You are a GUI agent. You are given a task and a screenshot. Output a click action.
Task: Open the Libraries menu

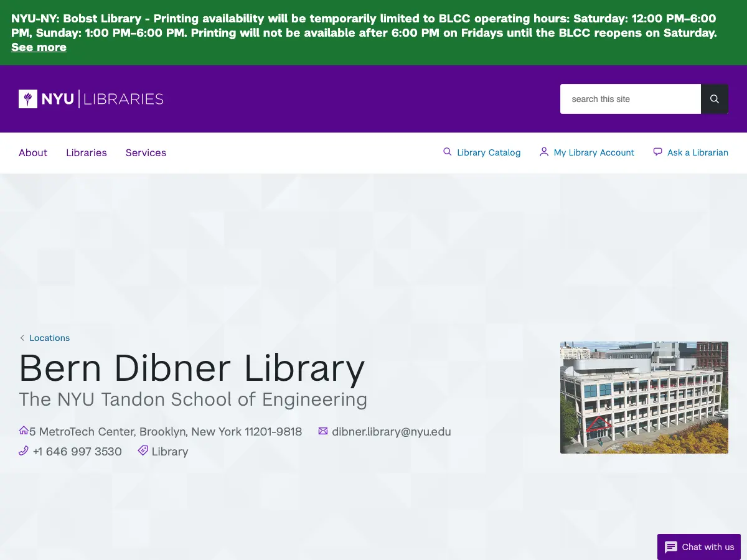[x=87, y=152]
